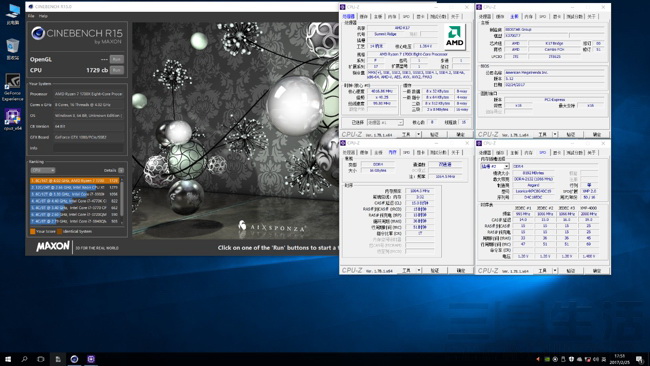The height and width of the screenshot is (366, 650).
Task: Select CPU-Z purple icon in taskbar
Action: pos(91,359)
